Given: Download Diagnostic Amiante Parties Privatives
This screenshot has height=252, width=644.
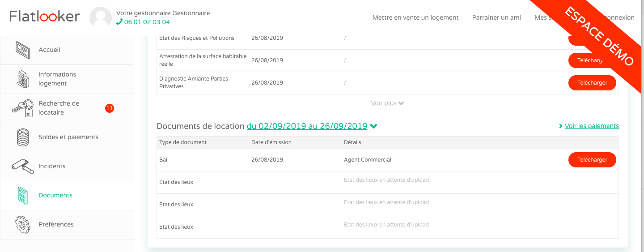Looking at the screenshot, I should (592, 83).
